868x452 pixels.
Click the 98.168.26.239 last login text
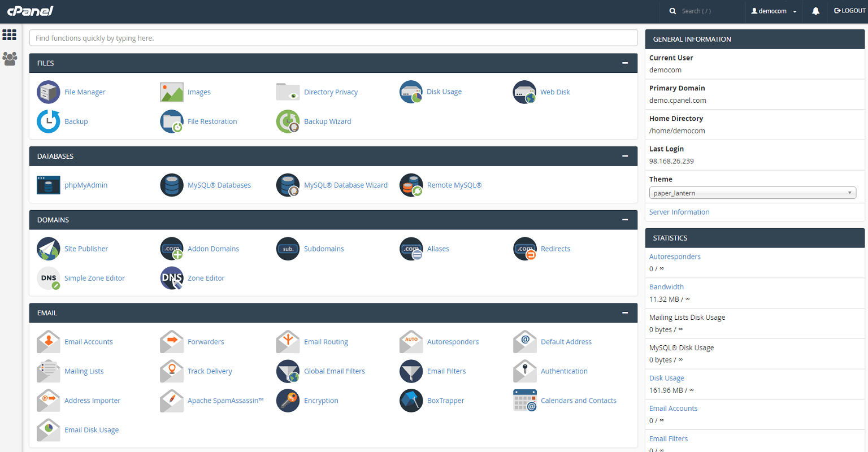[x=671, y=161]
